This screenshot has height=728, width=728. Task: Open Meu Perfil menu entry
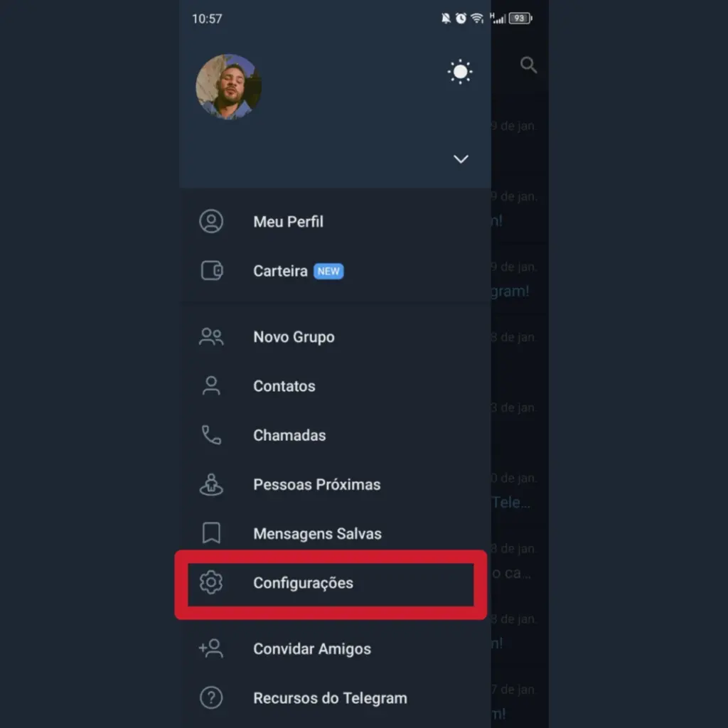pos(288,222)
